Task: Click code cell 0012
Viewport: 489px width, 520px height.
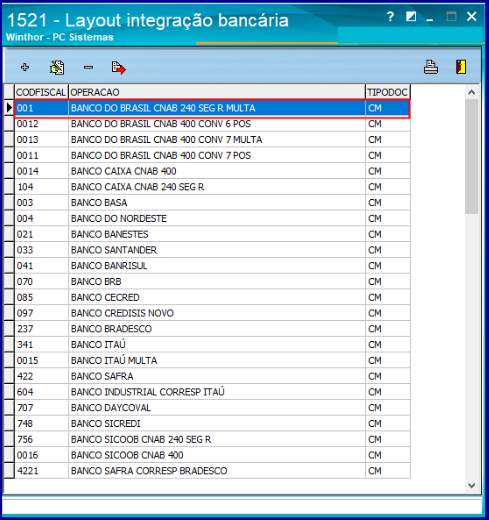Action: 41,124
